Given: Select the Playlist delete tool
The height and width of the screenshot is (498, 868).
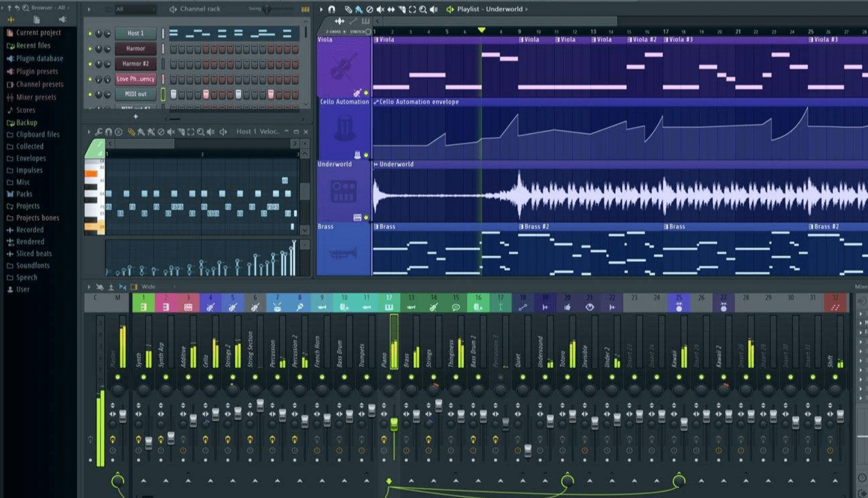Looking at the screenshot, I should 370,9.
